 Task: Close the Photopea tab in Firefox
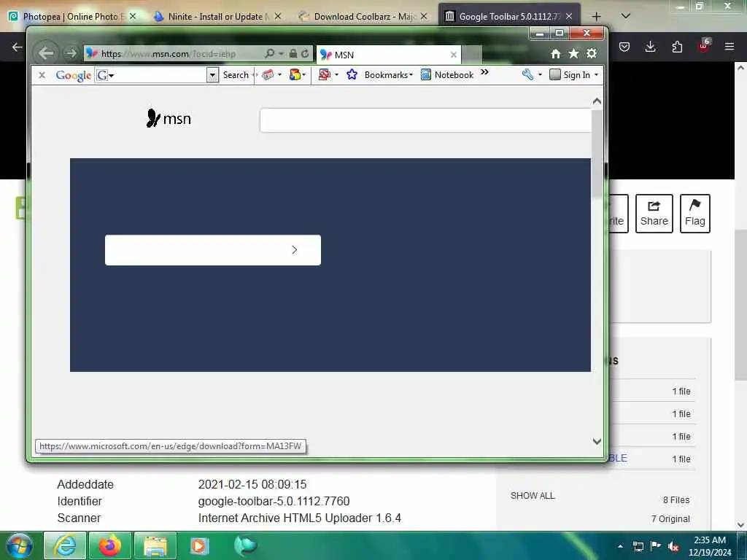[133, 16]
